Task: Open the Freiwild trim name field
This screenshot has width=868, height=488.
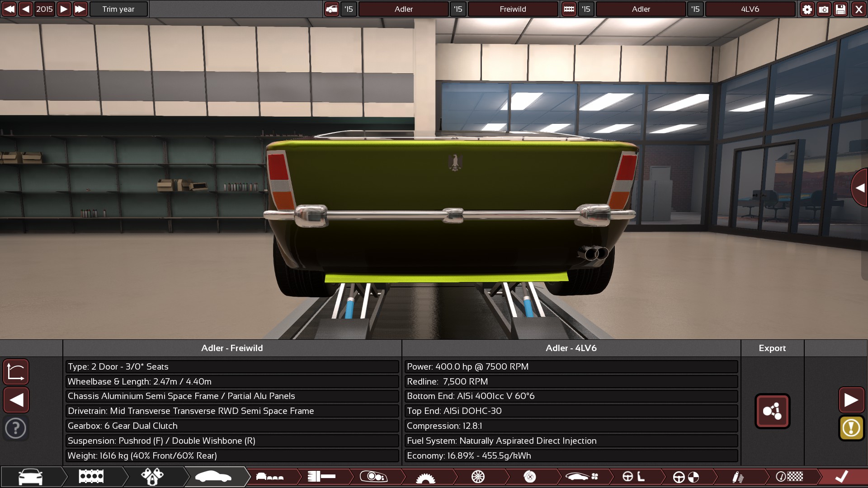Action: point(513,9)
